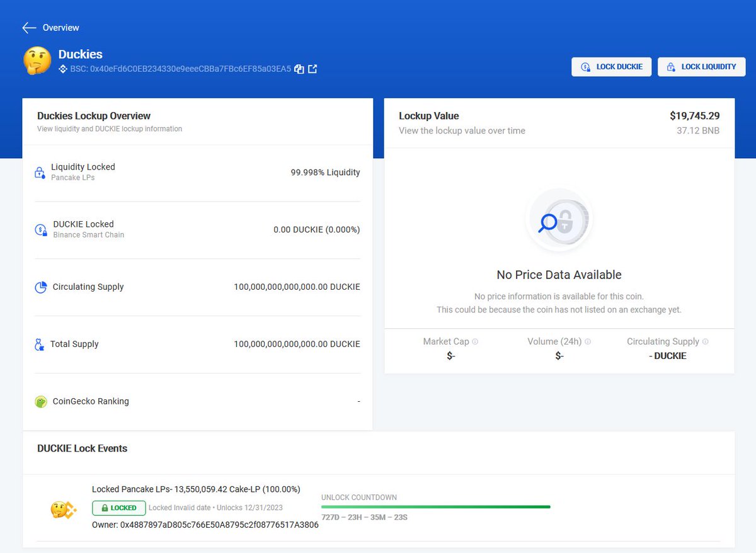
Task: Click the Duckies token name title
Action: [81, 54]
